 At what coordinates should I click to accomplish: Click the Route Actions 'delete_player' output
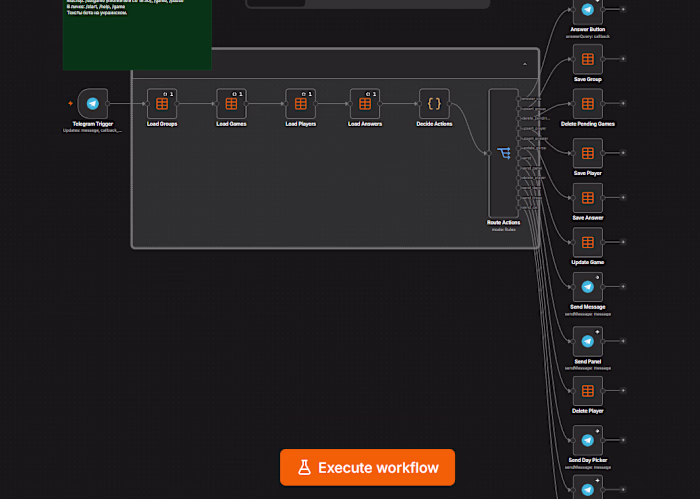(x=518, y=178)
